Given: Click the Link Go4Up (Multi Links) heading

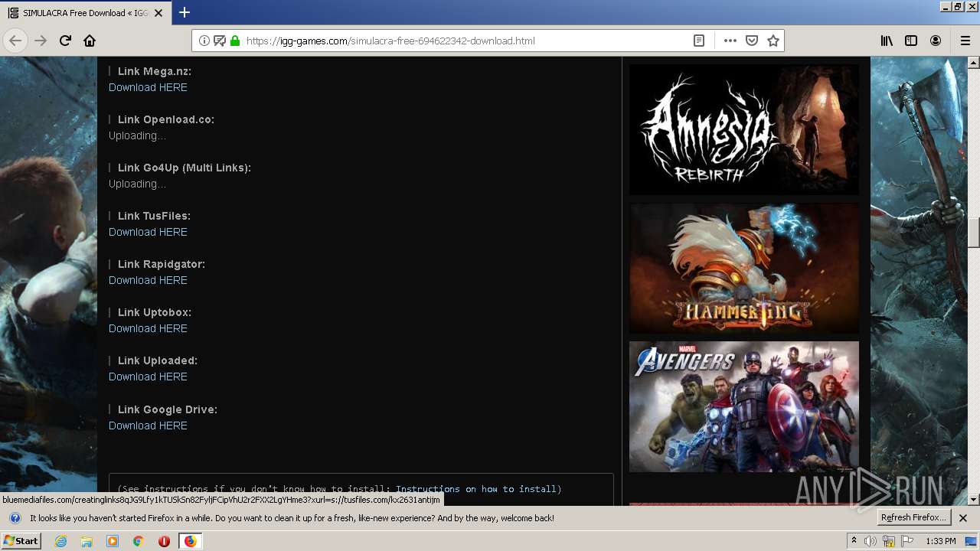Looking at the screenshot, I should click(x=185, y=168).
